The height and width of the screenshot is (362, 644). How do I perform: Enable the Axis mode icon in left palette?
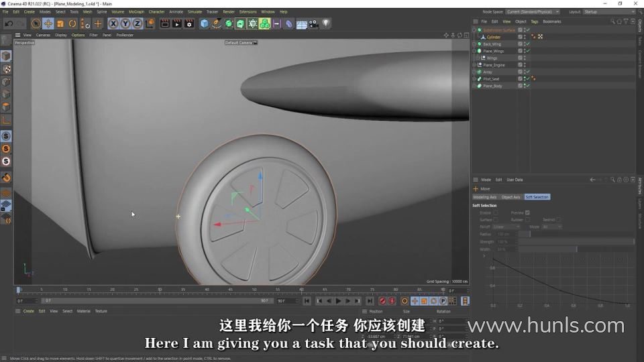click(x=6, y=120)
